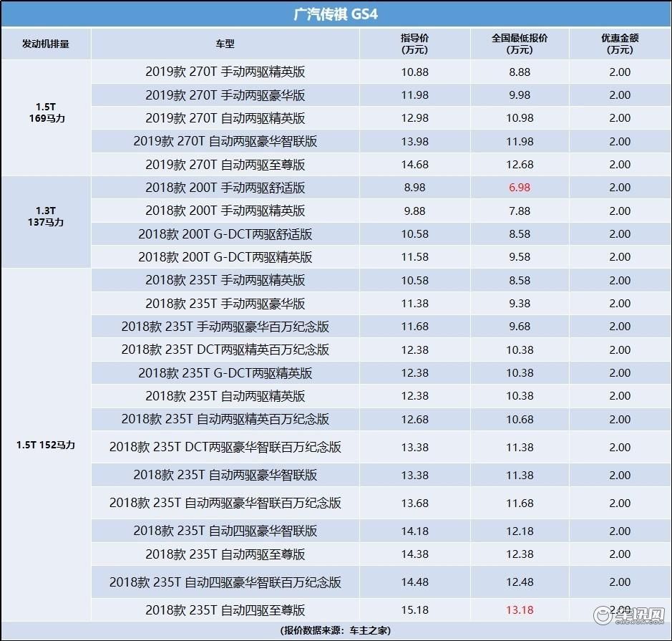This screenshot has width=672, height=641.
Task: Click the 12.68 lowest price cell
Action: coord(520,164)
